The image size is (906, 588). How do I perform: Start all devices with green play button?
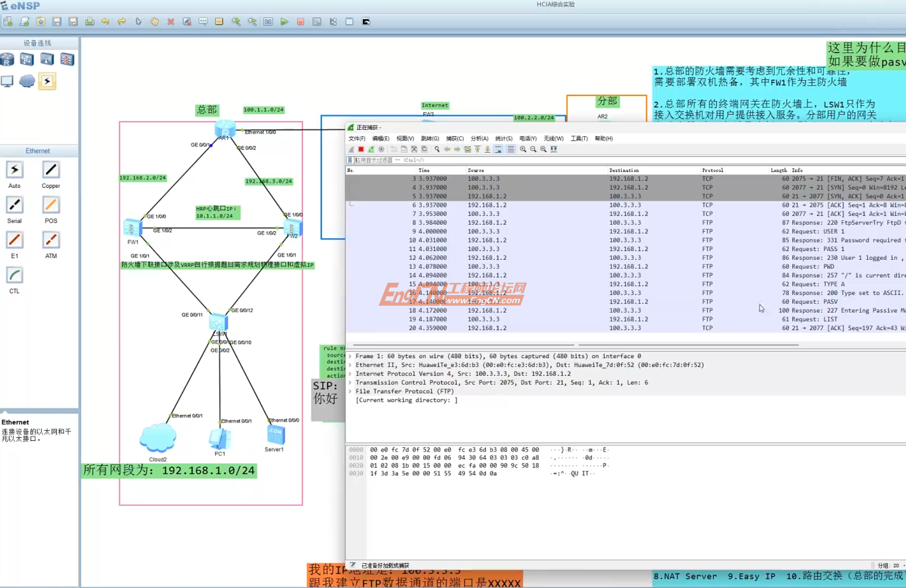[284, 22]
